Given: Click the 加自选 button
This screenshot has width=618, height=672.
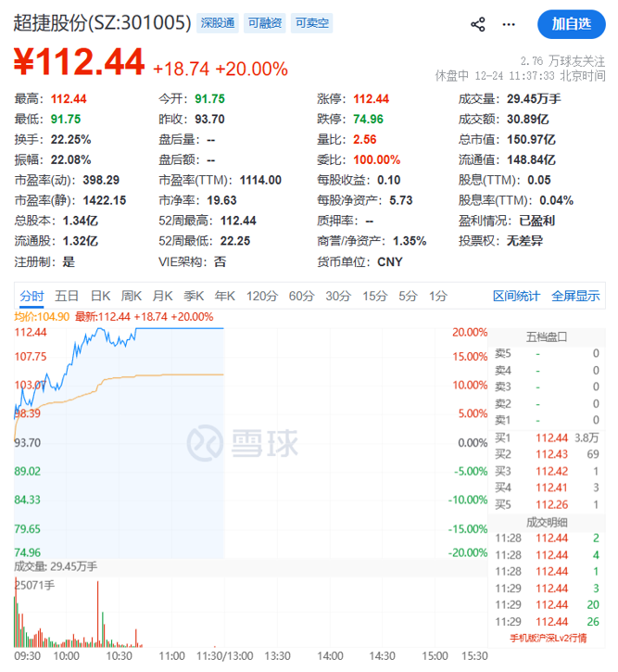Looking at the screenshot, I should point(572,24).
